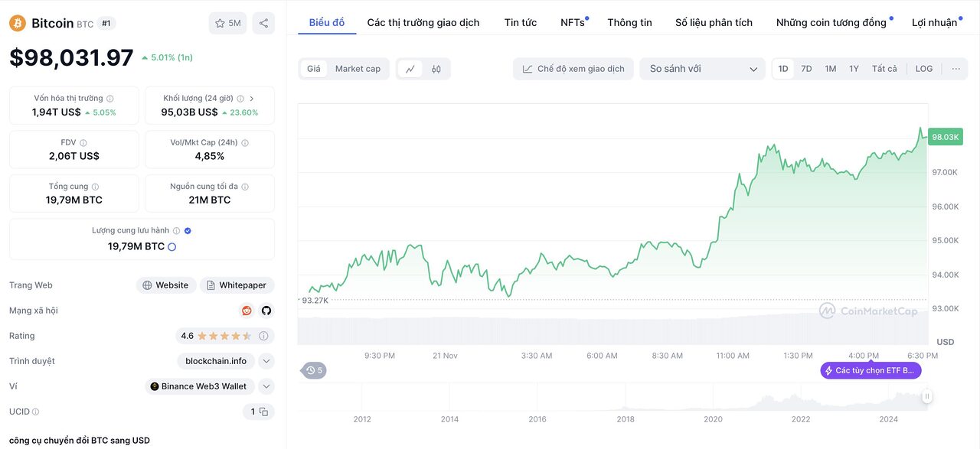Click Chế độ xem giao dịch button

click(573, 69)
